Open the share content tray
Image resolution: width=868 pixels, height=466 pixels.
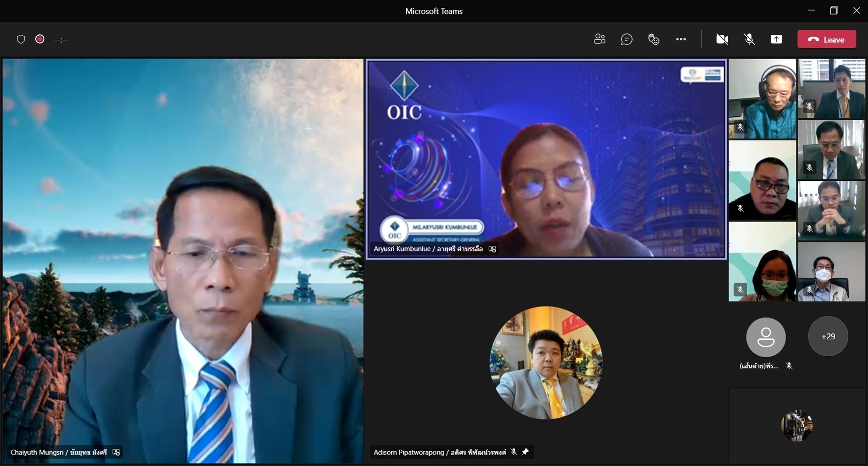[776, 39]
